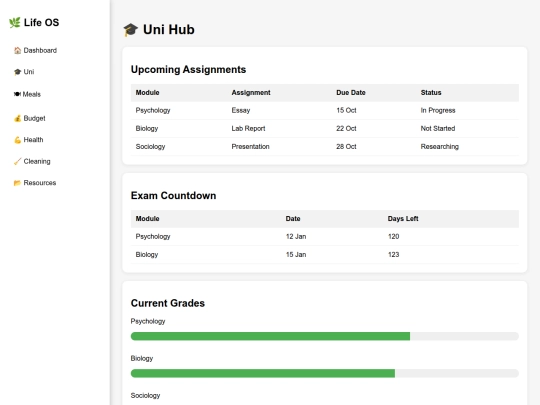Click the money bag icon beside Budget
The width and height of the screenshot is (540, 405).
pyautogui.click(x=17, y=118)
